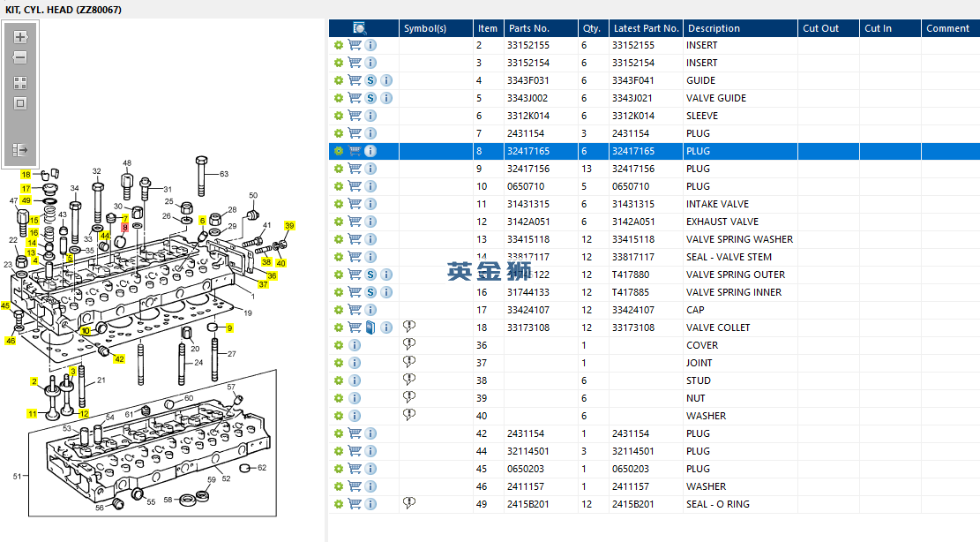Zoom out of the diagram with minus icon

click(20, 57)
